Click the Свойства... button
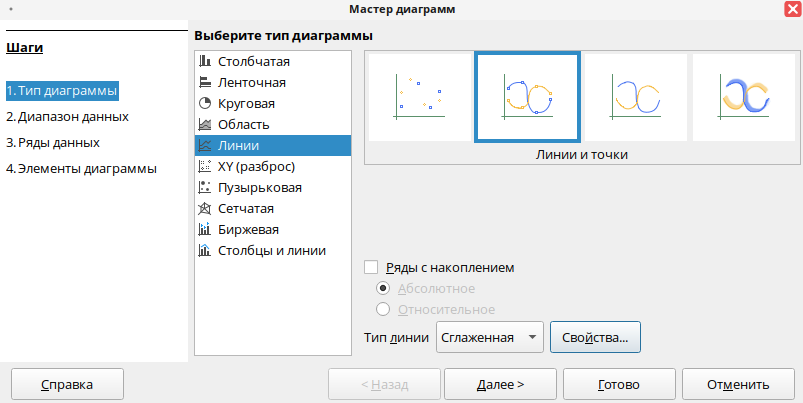This screenshot has height=403, width=803. coord(595,337)
